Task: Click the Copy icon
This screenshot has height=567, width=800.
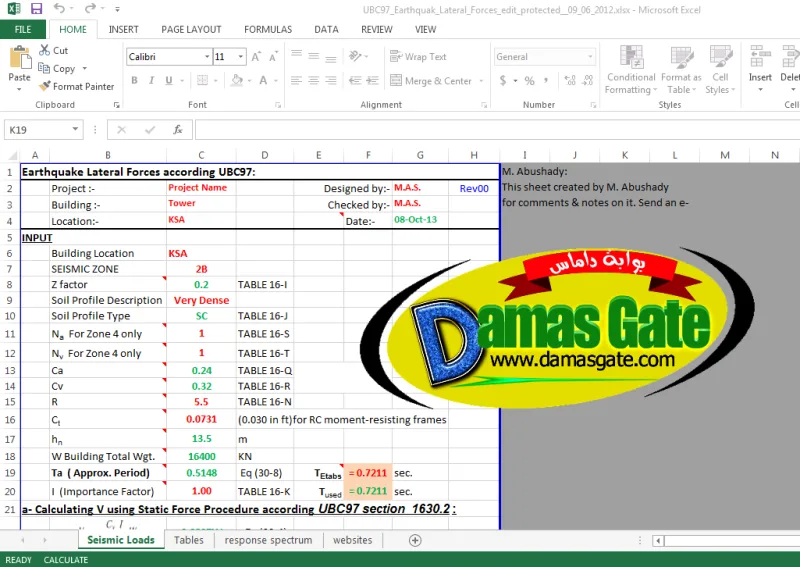Action: coord(44,68)
